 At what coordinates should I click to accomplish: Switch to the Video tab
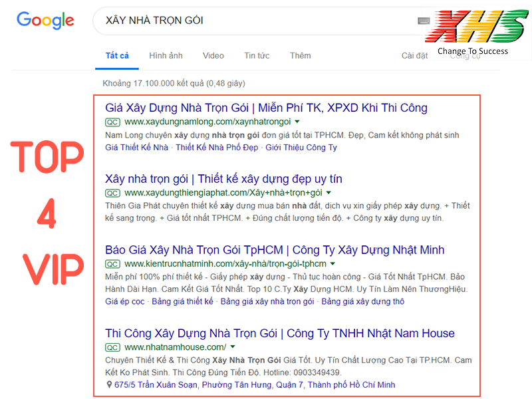(213, 56)
